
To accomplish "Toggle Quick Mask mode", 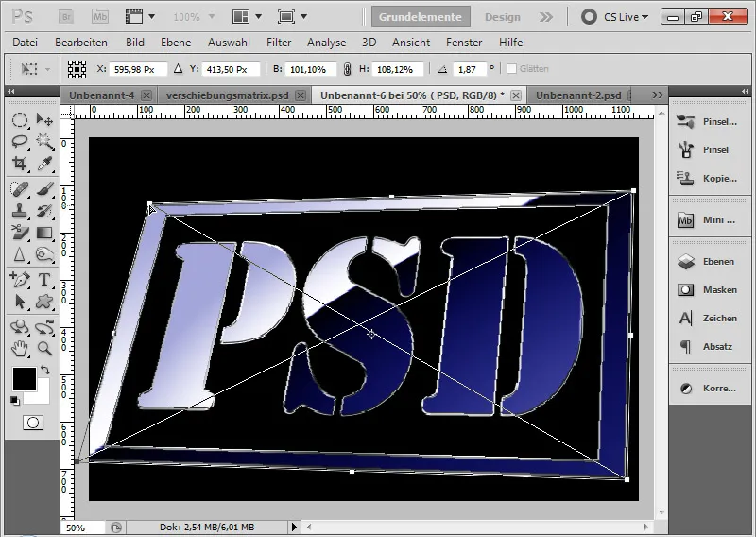I will (33, 423).
